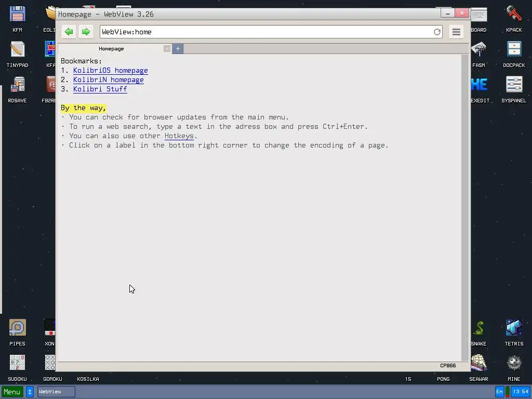This screenshot has height=399, width=532.
Task: Follow the Hotkeys link
Action: [x=179, y=136]
